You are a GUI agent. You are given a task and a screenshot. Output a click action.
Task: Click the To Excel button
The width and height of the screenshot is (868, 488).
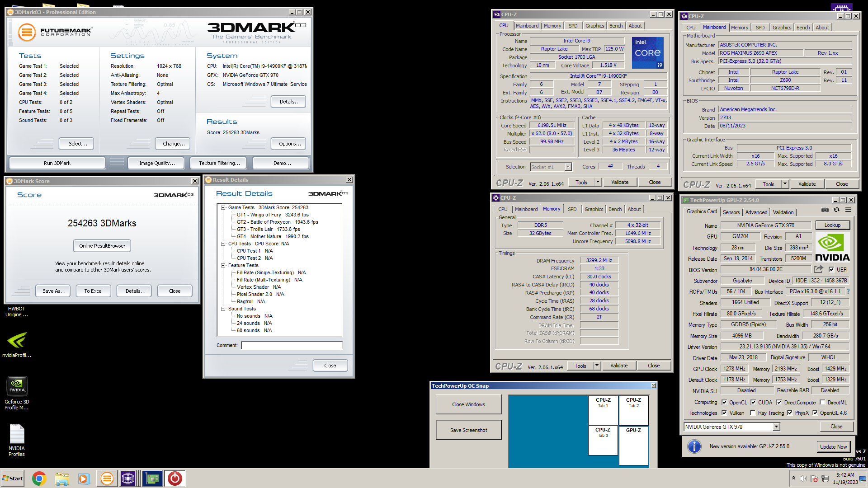point(93,291)
